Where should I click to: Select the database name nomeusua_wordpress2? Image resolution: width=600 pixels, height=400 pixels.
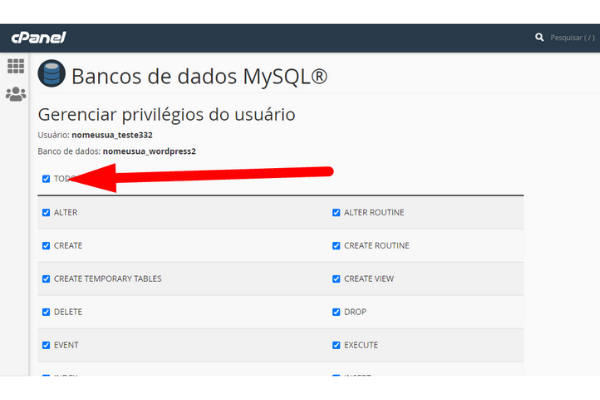149,151
